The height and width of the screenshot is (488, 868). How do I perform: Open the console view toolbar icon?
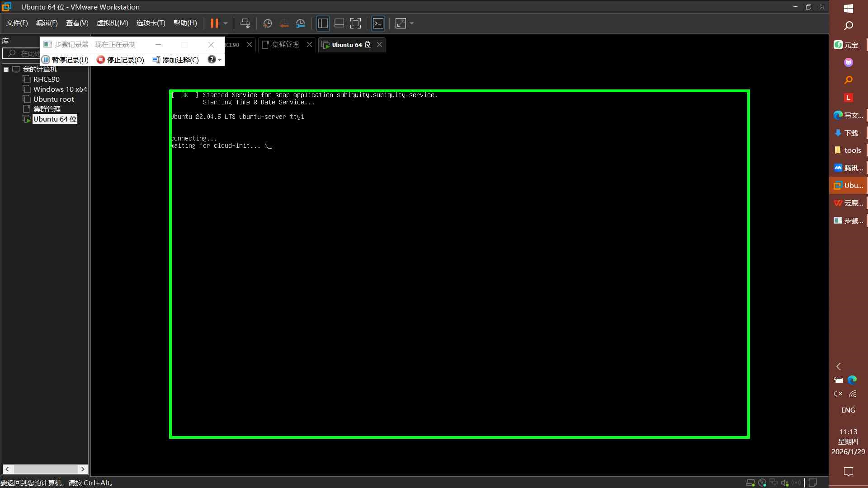[x=378, y=23]
